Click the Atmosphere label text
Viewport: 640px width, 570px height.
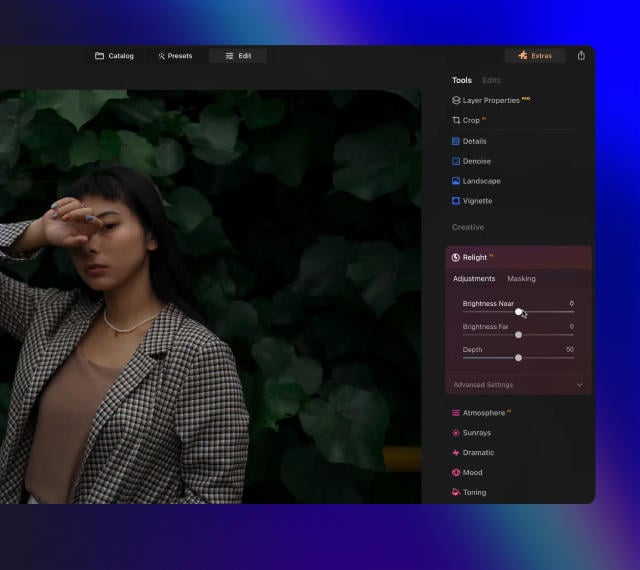coord(484,413)
